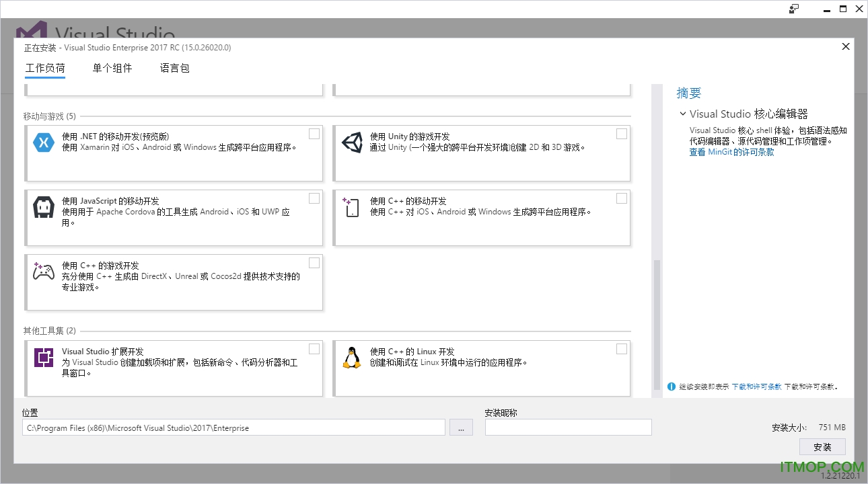Click the Visual Studio 扩展开发 title
This screenshot has width=868, height=484.
click(x=103, y=352)
